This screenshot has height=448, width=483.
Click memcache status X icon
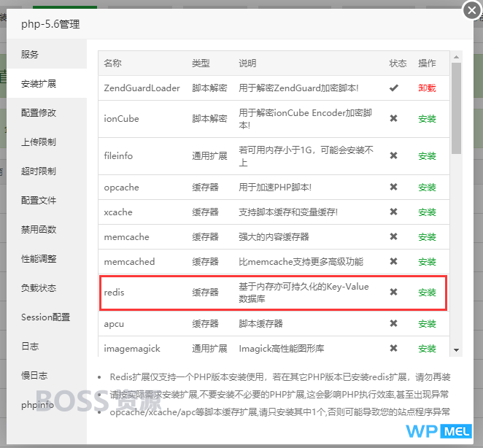[393, 236]
